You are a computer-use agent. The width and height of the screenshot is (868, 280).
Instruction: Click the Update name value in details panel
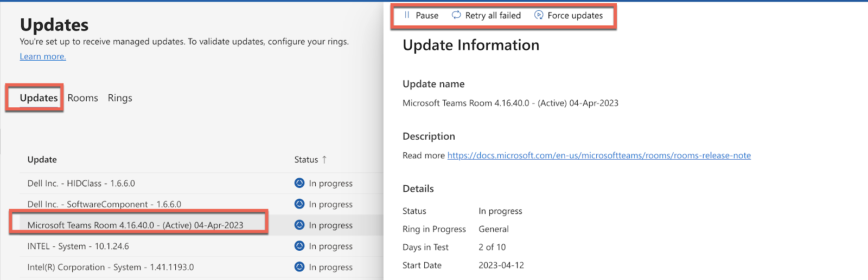[510, 103]
